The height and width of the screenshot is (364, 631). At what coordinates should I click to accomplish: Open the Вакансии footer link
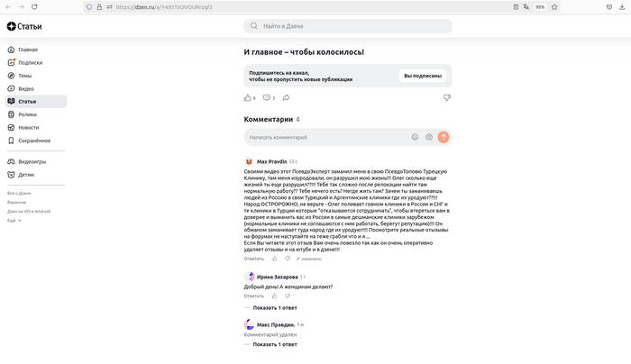(x=16, y=202)
